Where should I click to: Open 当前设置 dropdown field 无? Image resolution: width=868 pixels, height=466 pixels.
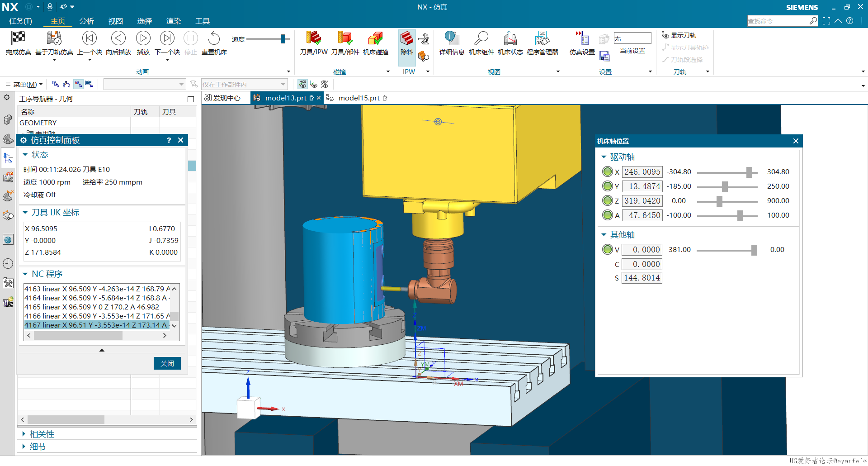point(632,38)
